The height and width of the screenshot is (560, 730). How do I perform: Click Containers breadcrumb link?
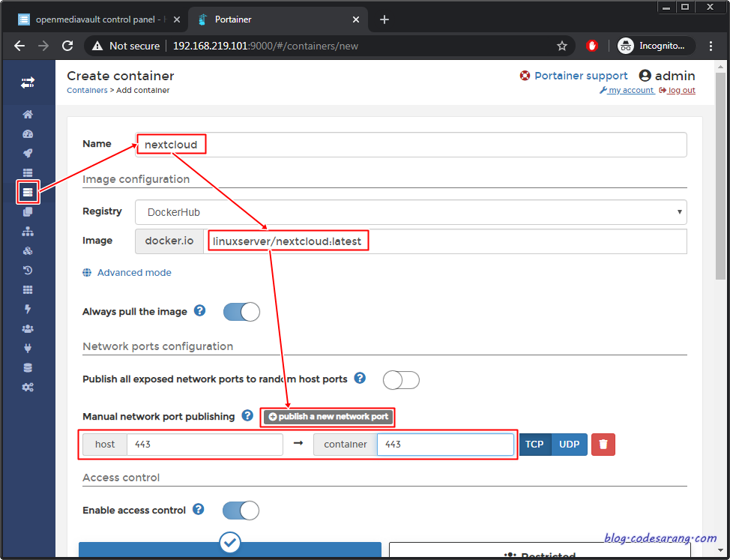pyautogui.click(x=87, y=90)
